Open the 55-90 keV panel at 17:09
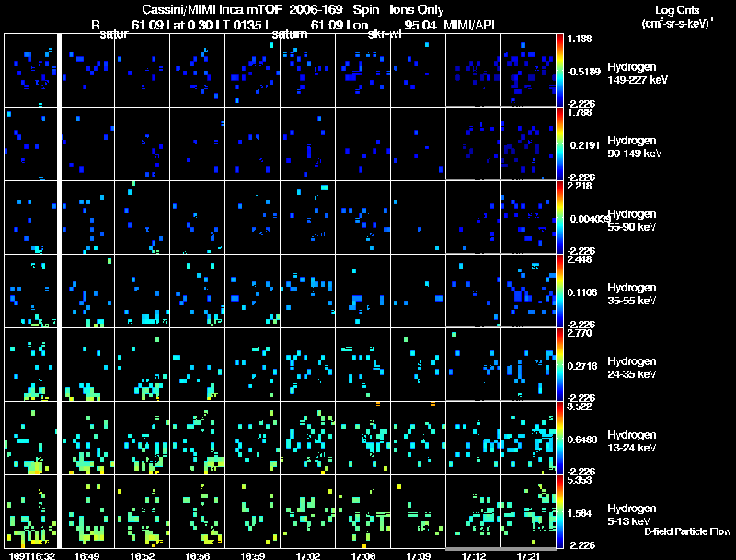This screenshot has height=560, width=736. tap(419, 217)
